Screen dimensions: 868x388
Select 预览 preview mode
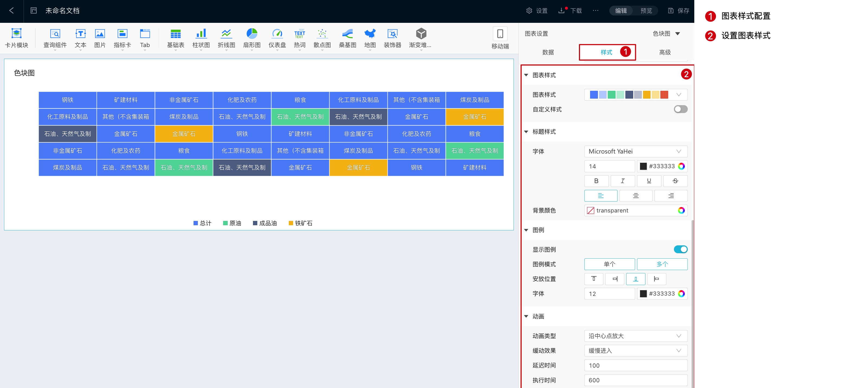coord(646,10)
